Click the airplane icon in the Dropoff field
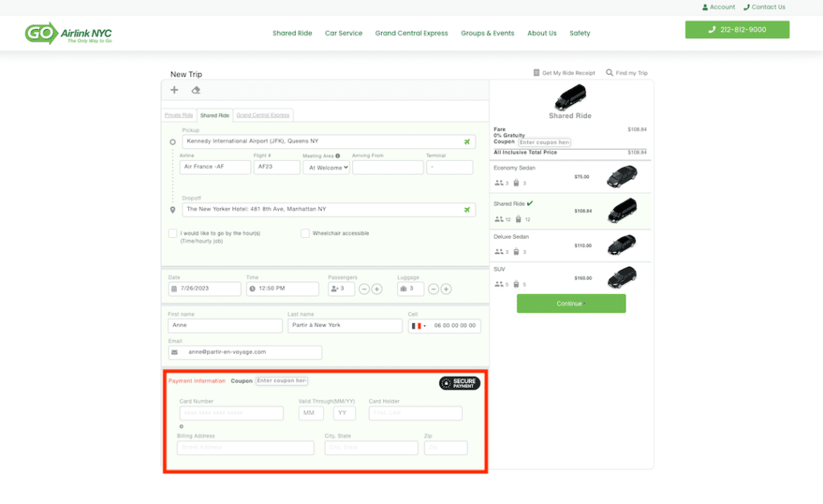 [467, 210]
